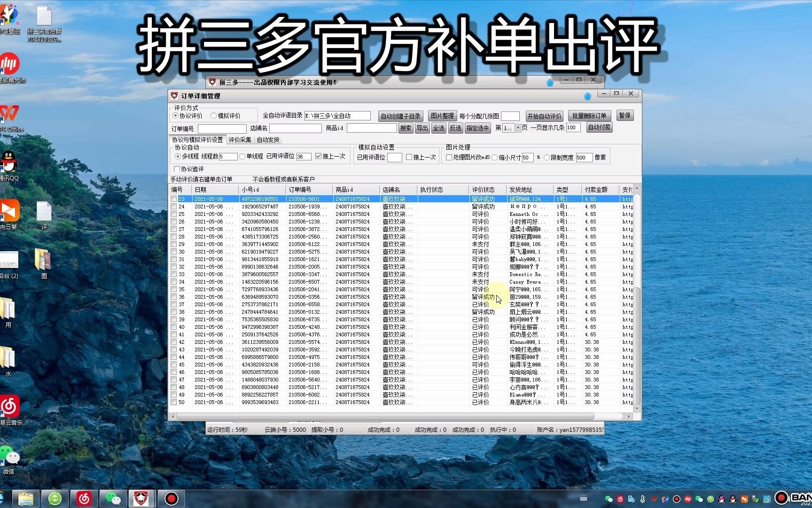The image size is (812, 508).
Task: Uncheck 接上一次 in 协议自动 group
Action: tap(330, 156)
